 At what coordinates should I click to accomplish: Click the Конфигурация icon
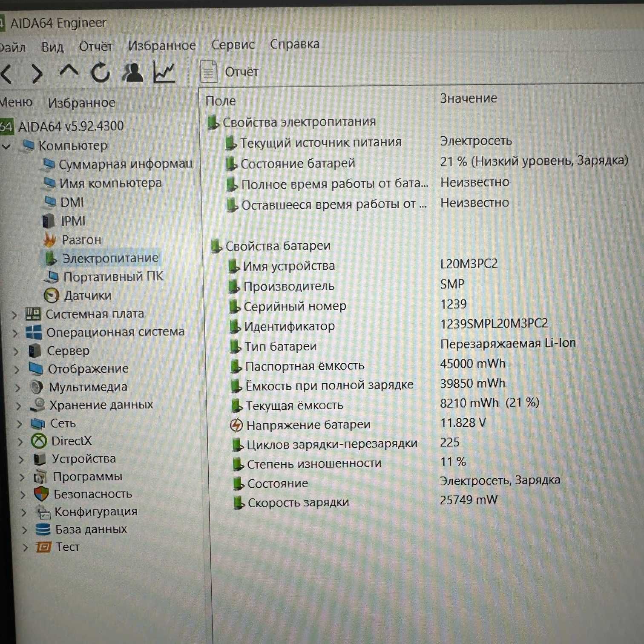(x=43, y=512)
